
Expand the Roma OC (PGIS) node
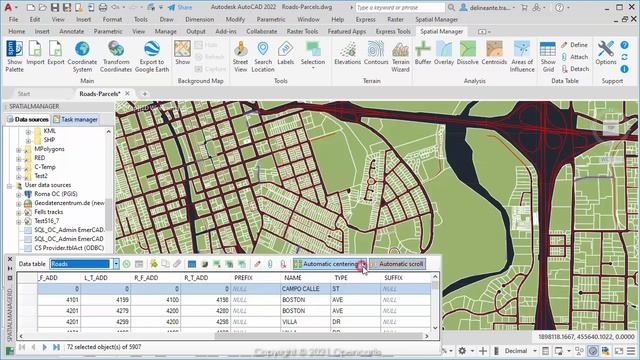pyautogui.click(x=19, y=194)
